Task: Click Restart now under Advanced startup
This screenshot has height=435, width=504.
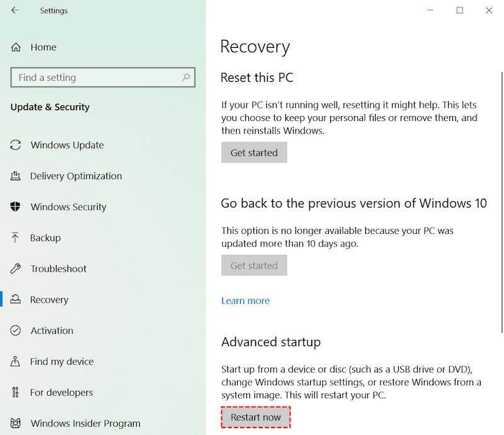Action: [256, 417]
